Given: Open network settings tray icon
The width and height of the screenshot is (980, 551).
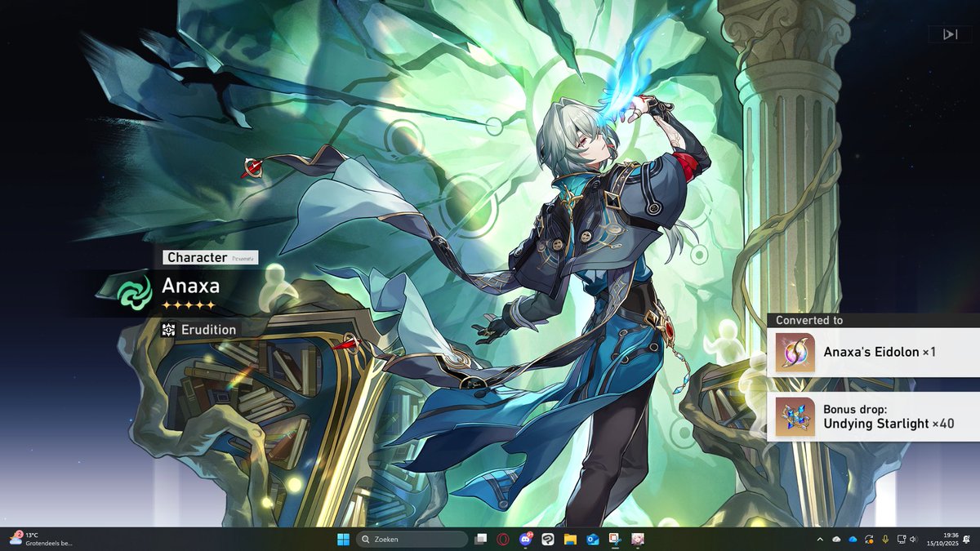Looking at the screenshot, I should point(901,540).
